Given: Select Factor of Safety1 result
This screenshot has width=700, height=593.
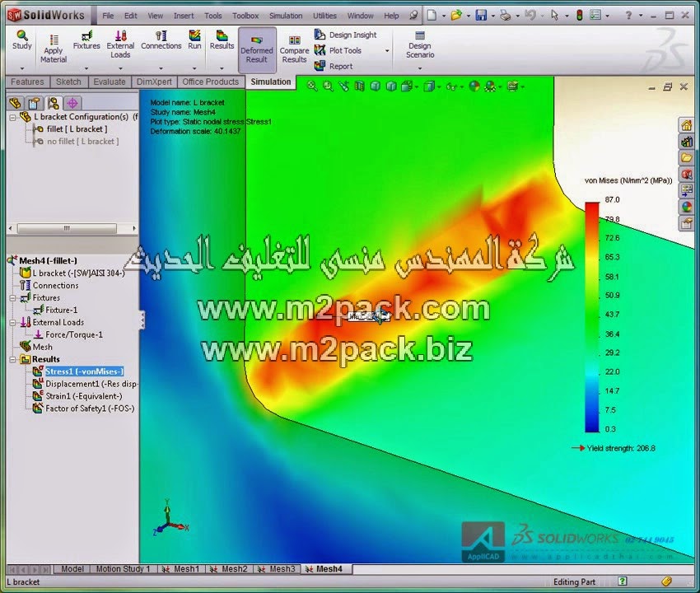Looking at the screenshot, I should click(x=83, y=409).
